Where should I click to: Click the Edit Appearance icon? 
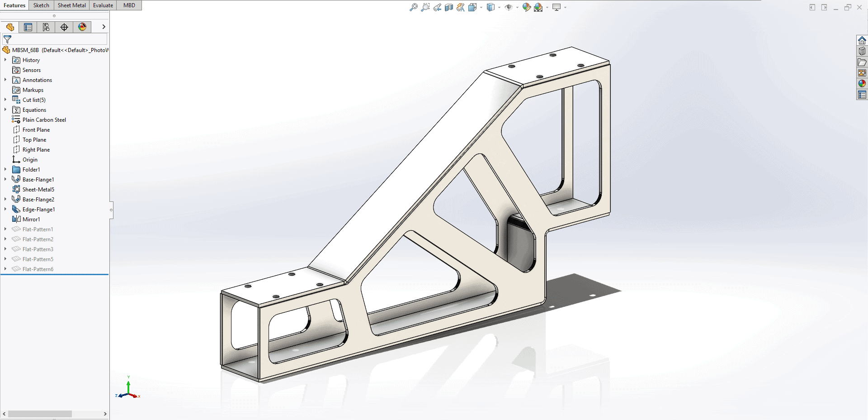click(x=526, y=7)
